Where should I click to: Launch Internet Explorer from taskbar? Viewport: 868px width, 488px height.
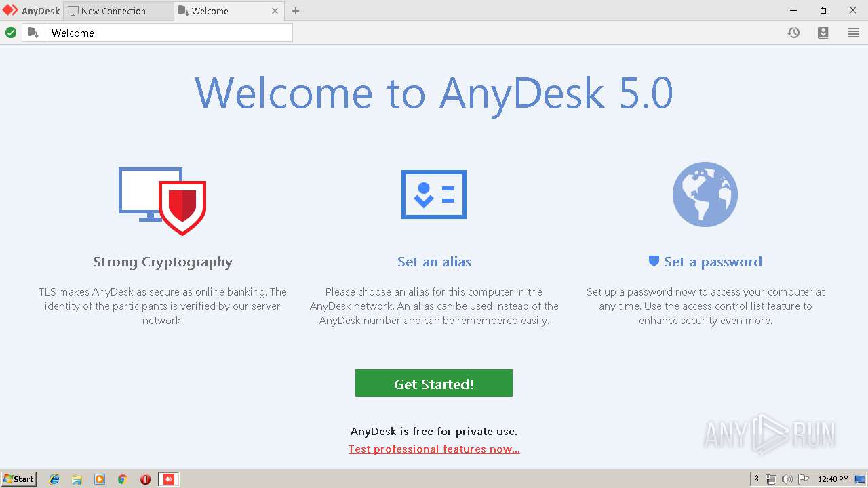pyautogui.click(x=54, y=479)
